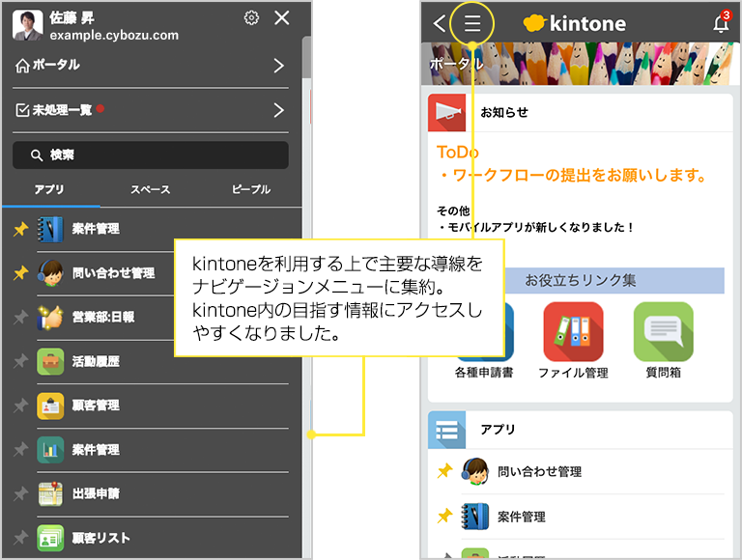The width and height of the screenshot is (742, 560).
Task: Unpin first 案件管理 app in menu
Action: 20,229
